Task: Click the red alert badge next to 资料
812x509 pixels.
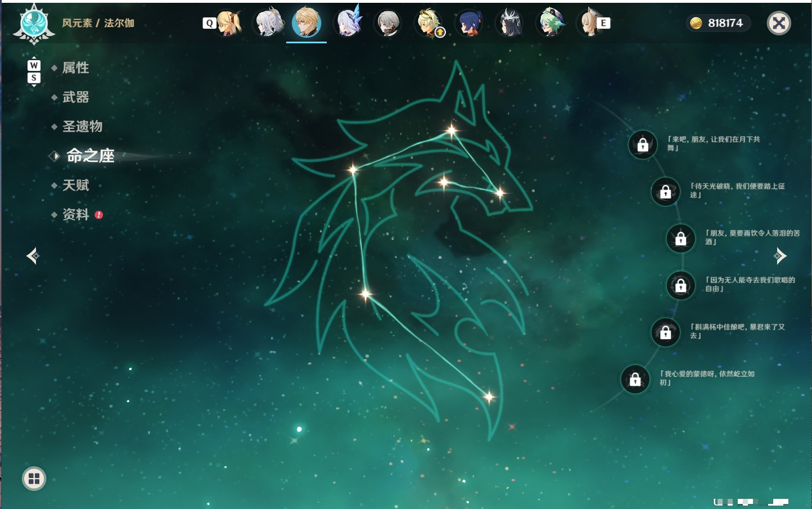Action: coord(99,215)
